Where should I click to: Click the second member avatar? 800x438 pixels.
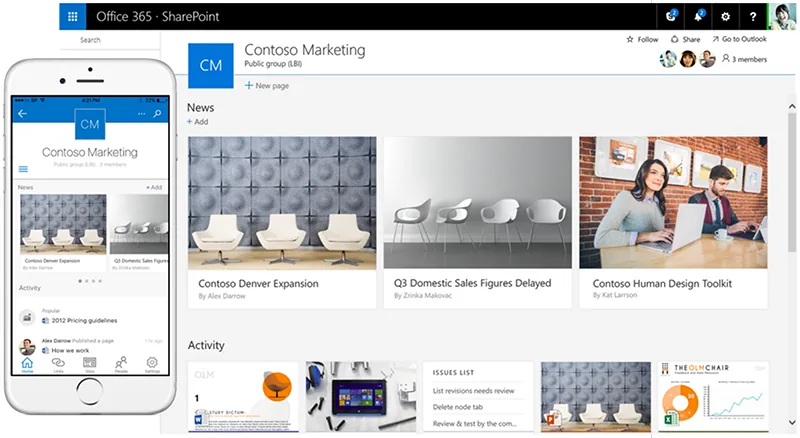pyautogui.click(x=688, y=59)
